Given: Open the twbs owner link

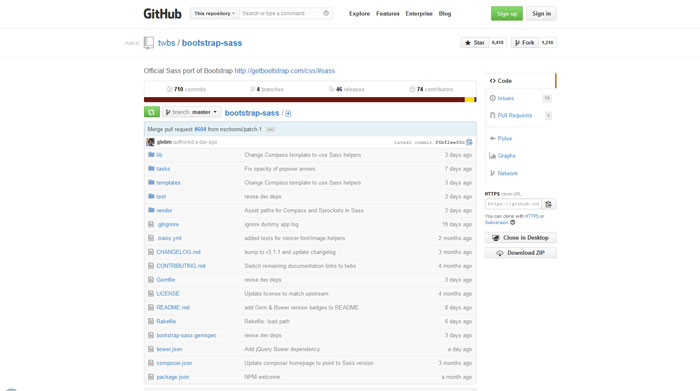Looking at the screenshot, I should click(x=166, y=43).
